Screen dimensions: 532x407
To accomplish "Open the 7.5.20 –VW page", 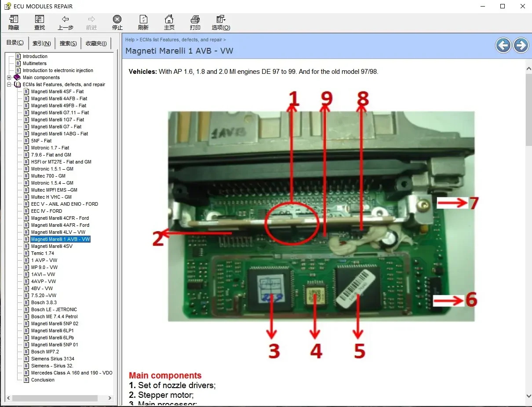I will [44, 295].
